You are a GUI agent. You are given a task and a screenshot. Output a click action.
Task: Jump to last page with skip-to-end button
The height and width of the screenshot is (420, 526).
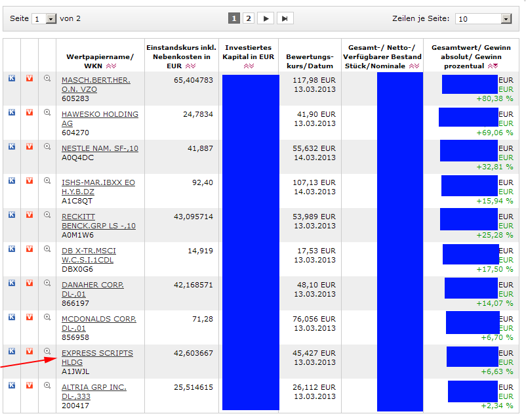coord(285,18)
